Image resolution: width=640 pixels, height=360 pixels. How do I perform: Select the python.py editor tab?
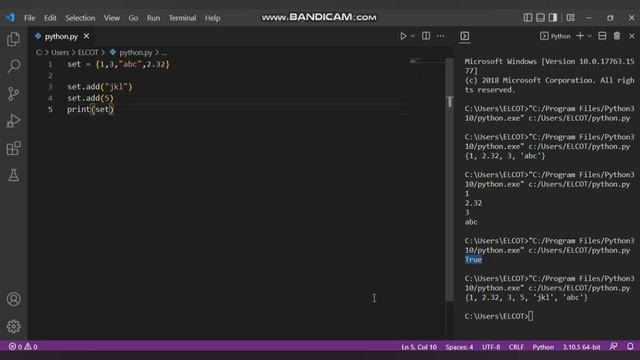[62, 36]
